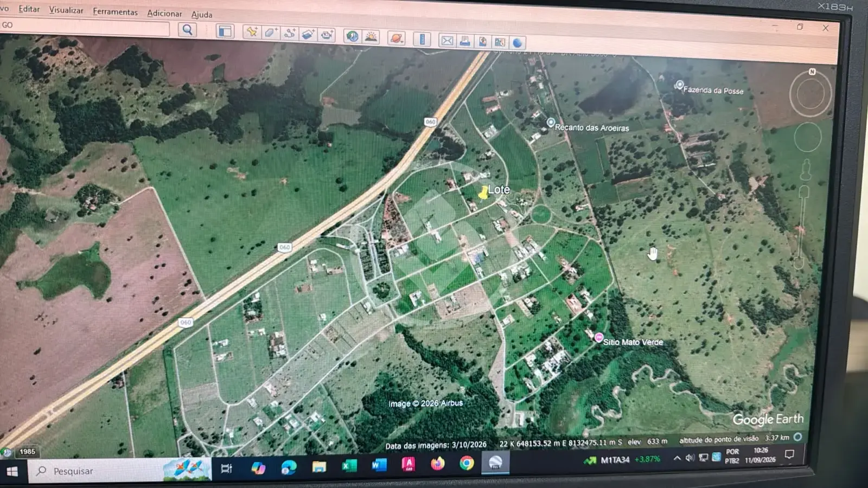Click the N north indicator on compass
This screenshot has height=488, width=868.
[x=812, y=72]
